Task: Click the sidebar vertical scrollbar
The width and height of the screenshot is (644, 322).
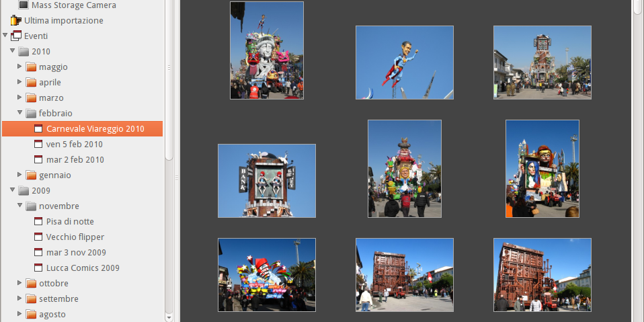Action: 169,81
